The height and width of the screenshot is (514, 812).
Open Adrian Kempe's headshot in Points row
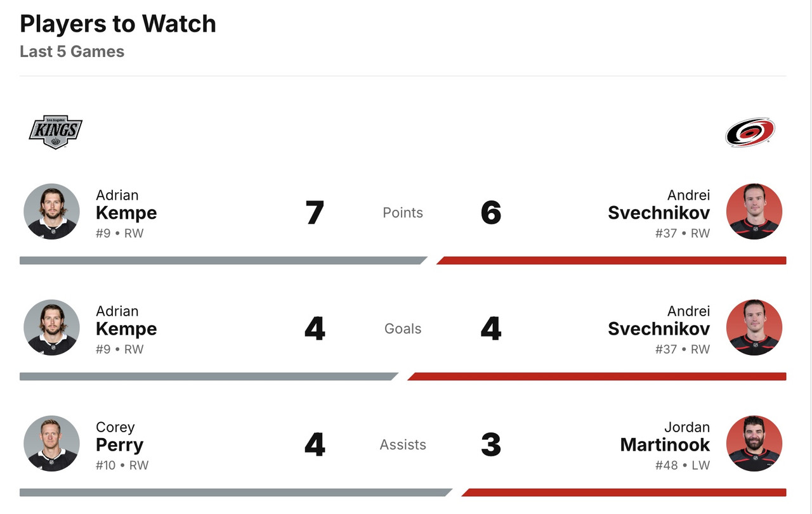click(51, 212)
